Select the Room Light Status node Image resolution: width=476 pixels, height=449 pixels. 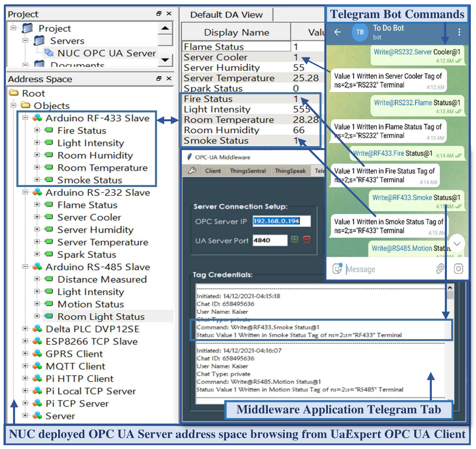(x=101, y=316)
